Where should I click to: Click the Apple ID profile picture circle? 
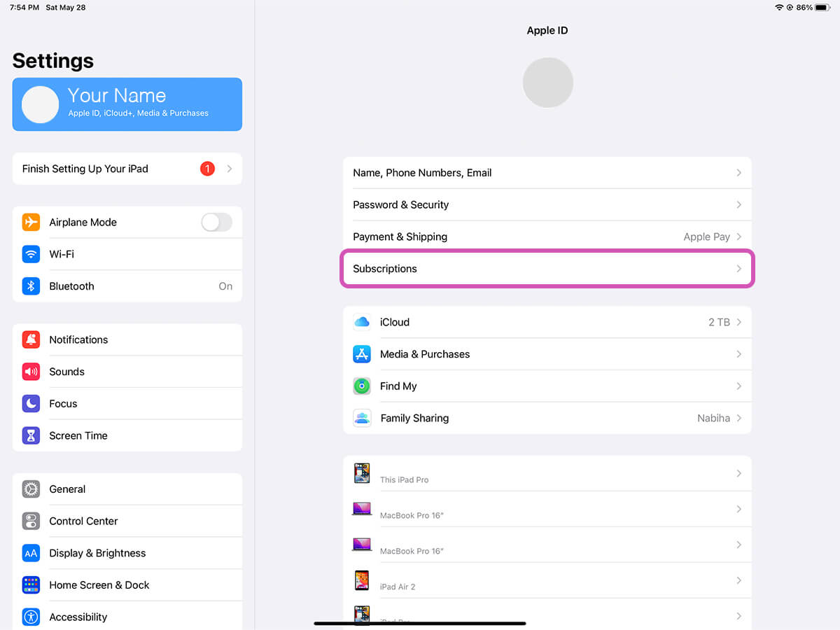tap(547, 82)
